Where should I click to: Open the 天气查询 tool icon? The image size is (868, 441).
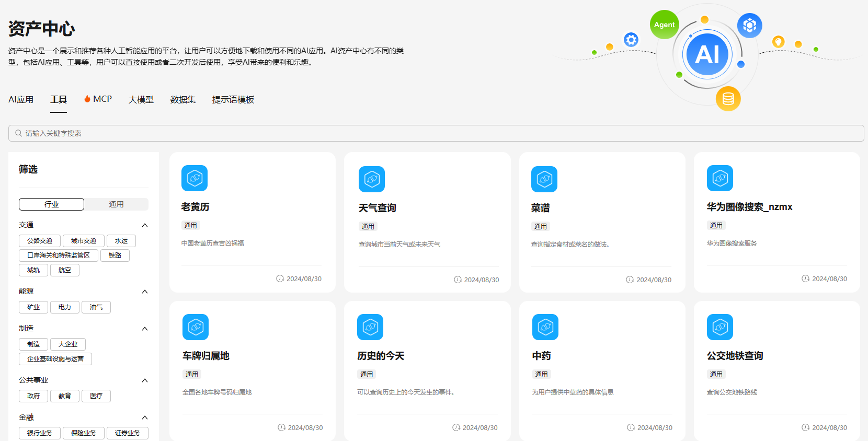click(372, 179)
